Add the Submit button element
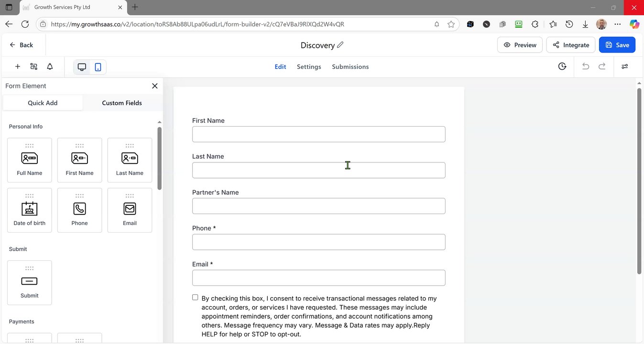Screen dimensions: 644x344 pyautogui.click(x=30, y=283)
